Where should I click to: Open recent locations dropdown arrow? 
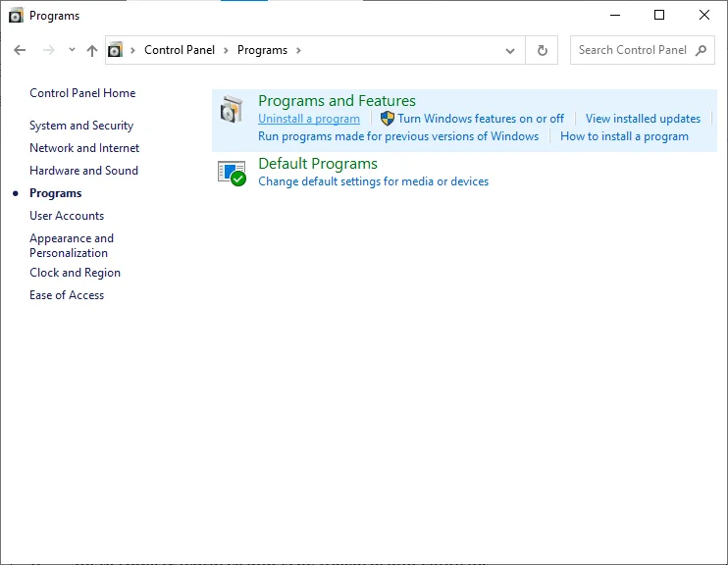click(x=72, y=50)
